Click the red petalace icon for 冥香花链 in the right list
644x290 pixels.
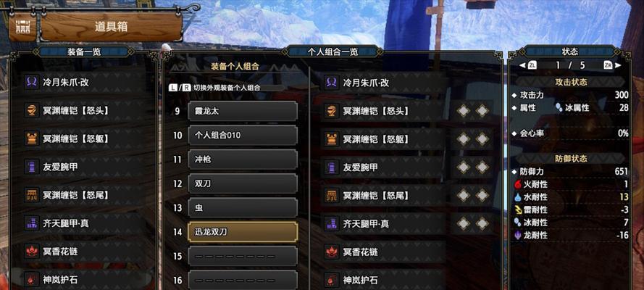(x=332, y=252)
